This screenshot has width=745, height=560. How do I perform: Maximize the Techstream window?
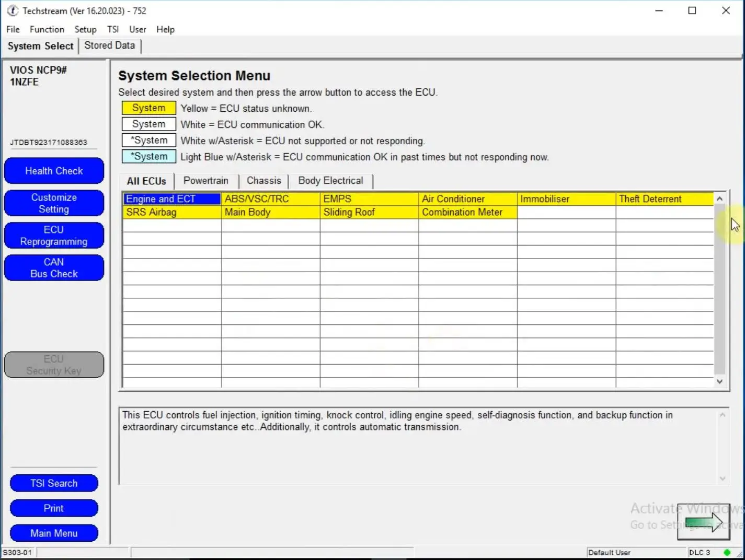point(692,10)
